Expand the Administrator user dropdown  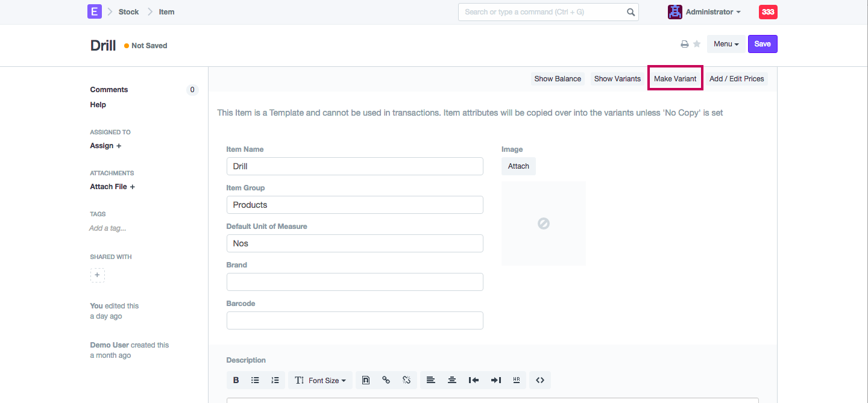[x=705, y=12]
